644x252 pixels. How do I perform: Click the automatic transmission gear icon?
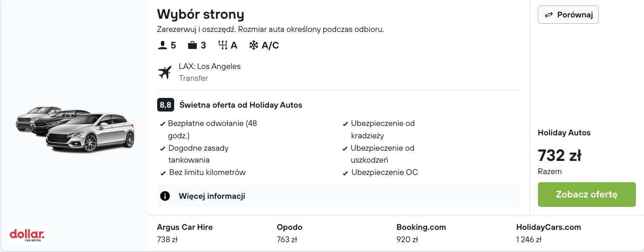(x=222, y=45)
